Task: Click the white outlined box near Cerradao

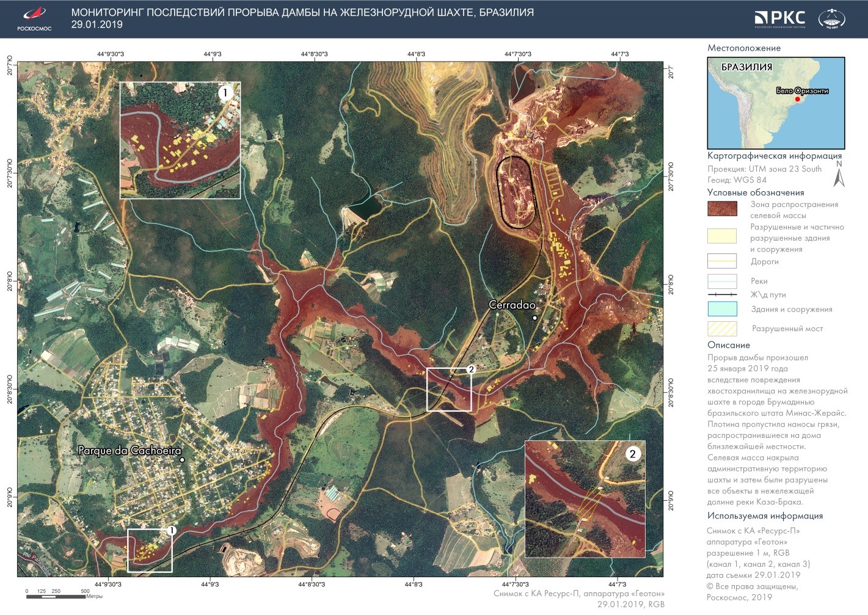Action: [x=449, y=390]
